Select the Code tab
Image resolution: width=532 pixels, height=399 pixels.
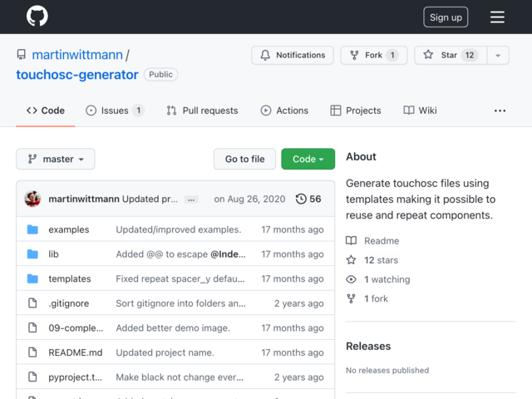tap(46, 111)
